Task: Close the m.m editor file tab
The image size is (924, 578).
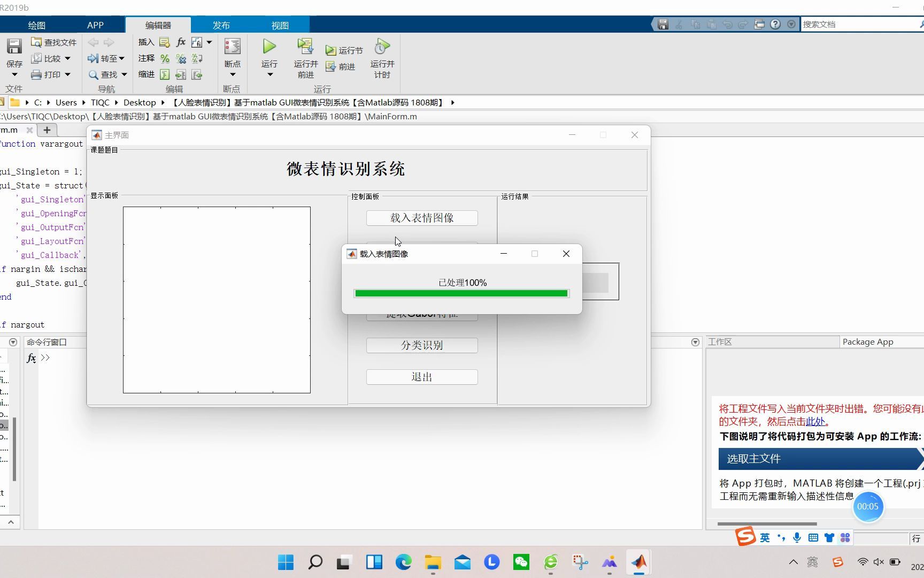Action: click(x=30, y=130)
